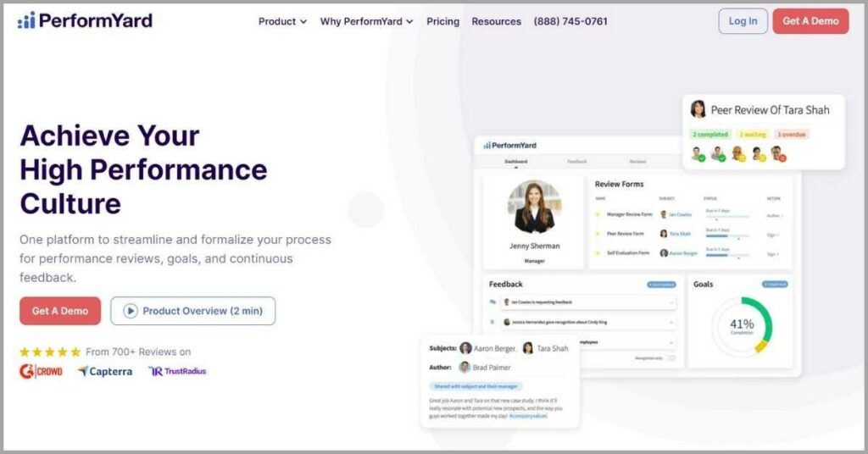Open the Capterra logo link
Screen dimensions: 868x454
(x=104, y=371)
